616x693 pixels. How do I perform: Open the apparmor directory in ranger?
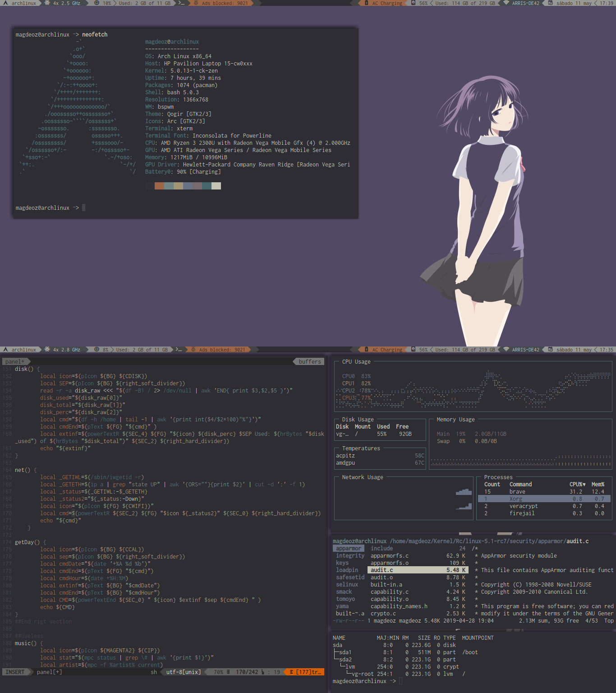[x=349, y=549]
